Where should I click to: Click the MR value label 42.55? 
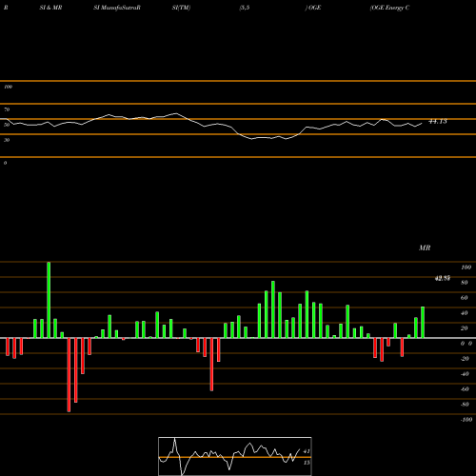point(442,278)
